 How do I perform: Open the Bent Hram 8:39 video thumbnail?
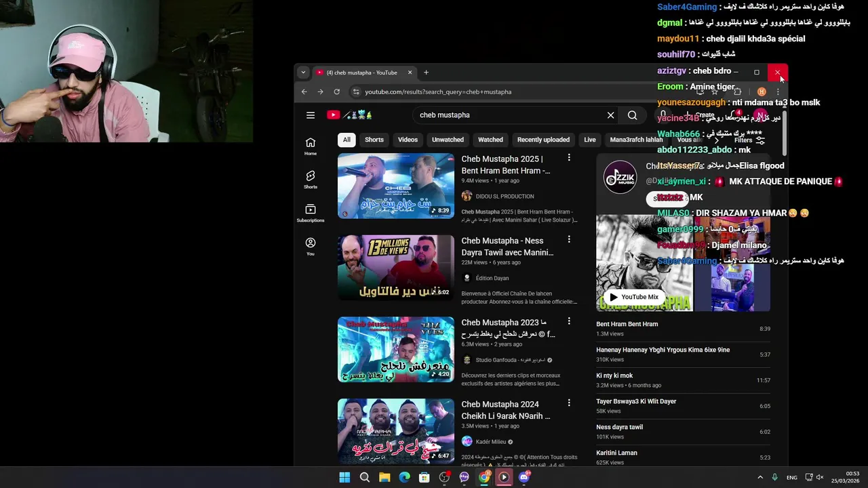[x=396, y=186]
